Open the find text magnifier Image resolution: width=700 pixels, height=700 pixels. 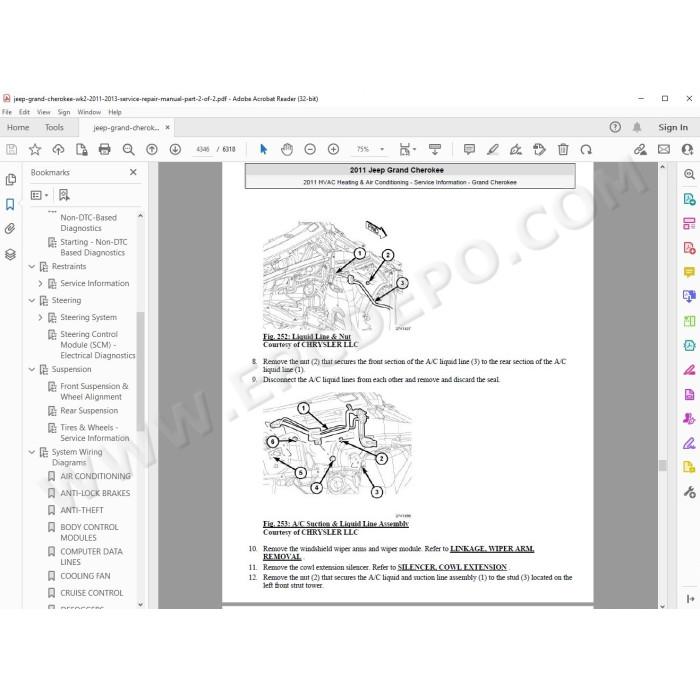point(129,150)
